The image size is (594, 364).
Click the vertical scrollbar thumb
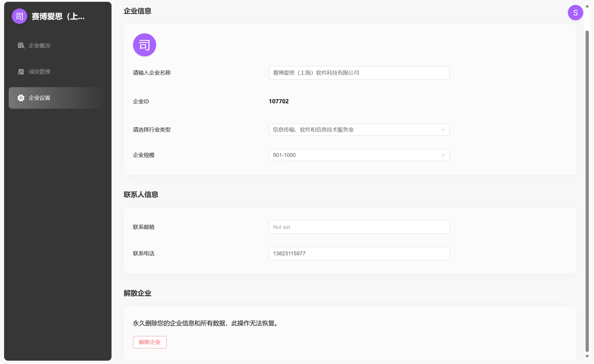(x=587, y=191)
